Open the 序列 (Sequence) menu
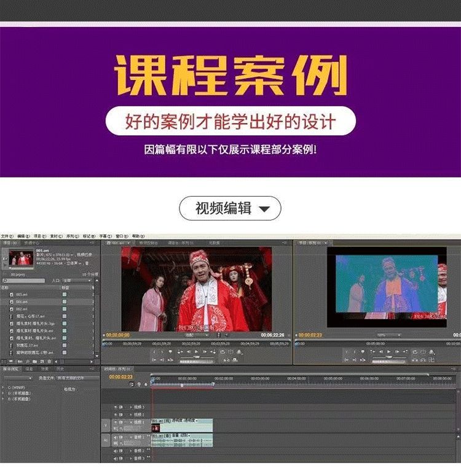The height and width of the screenshot is (476, 461). tap(73, 236)
